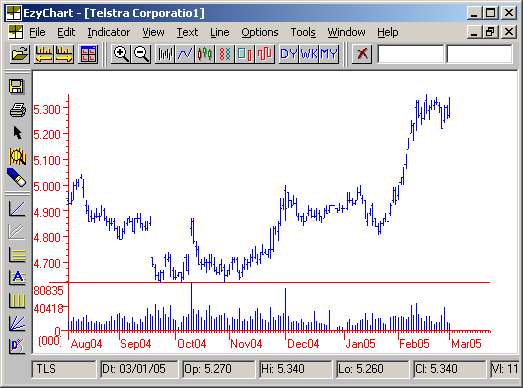
Task: Switch to candlestick chart type icon
Action: (x=204, y=54)
